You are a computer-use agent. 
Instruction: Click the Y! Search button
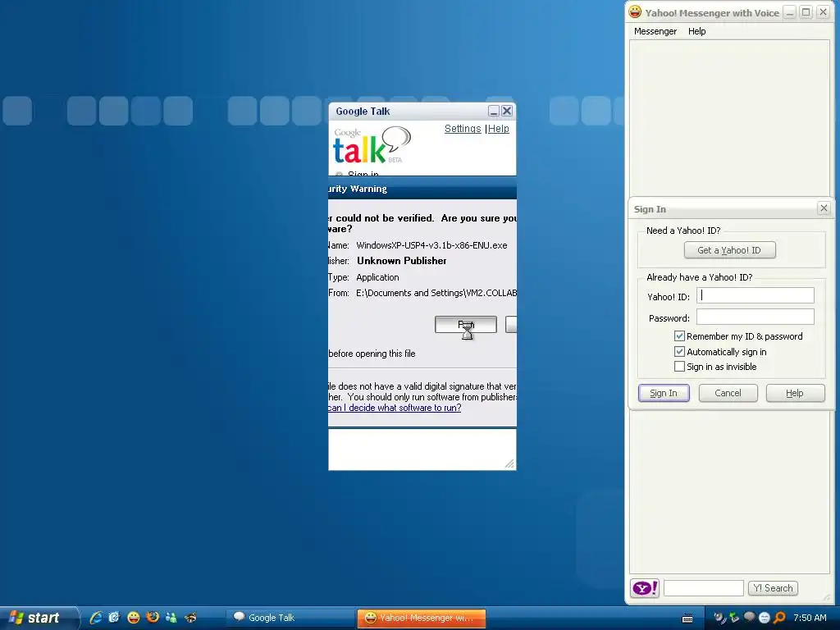(773, 588)
